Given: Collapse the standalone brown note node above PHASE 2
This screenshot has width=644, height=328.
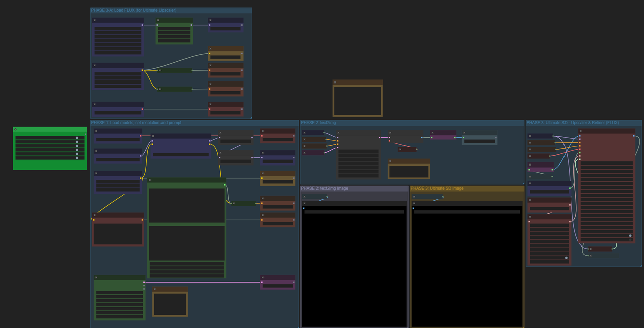Looking at the screenshot, I should tap(335, 82).
